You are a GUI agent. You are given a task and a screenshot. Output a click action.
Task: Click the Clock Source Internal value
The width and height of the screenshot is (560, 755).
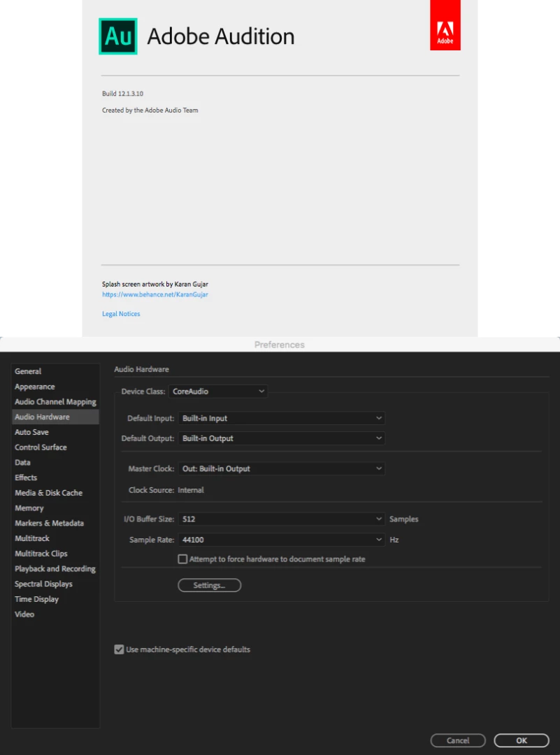[x=191, y=490]
